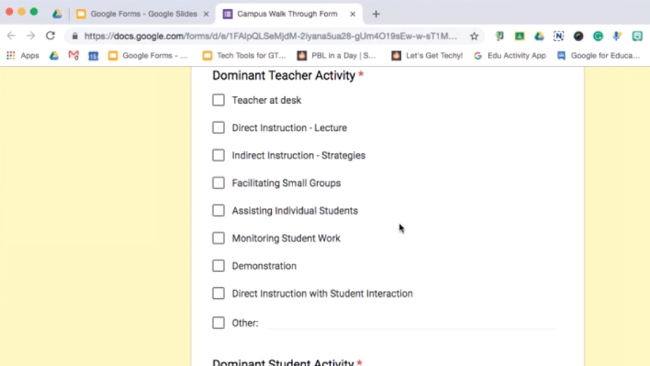The image size is (650, 366).
Task: Click the Google Classroom extension icon
Action: 519,36
